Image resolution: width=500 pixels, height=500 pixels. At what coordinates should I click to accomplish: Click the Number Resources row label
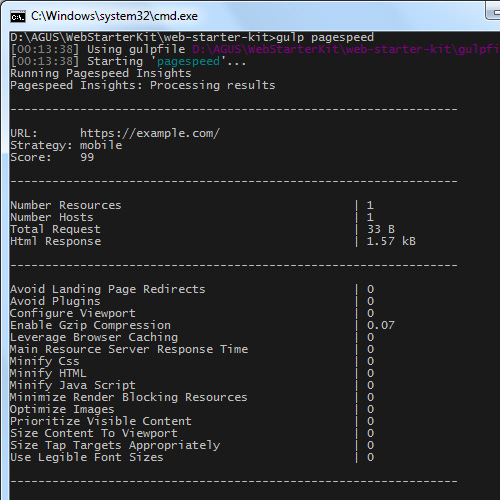click(x=66, y=205)
